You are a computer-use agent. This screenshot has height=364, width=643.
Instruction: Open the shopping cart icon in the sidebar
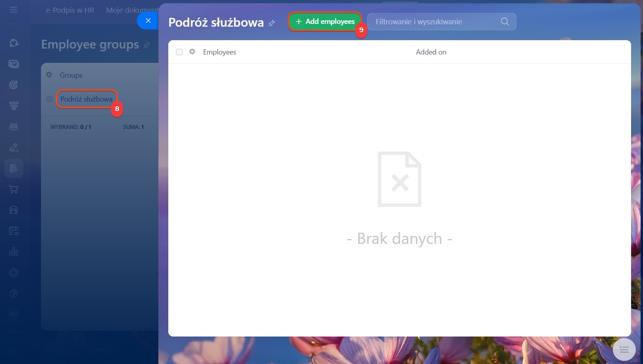click(x=14, y=189)
